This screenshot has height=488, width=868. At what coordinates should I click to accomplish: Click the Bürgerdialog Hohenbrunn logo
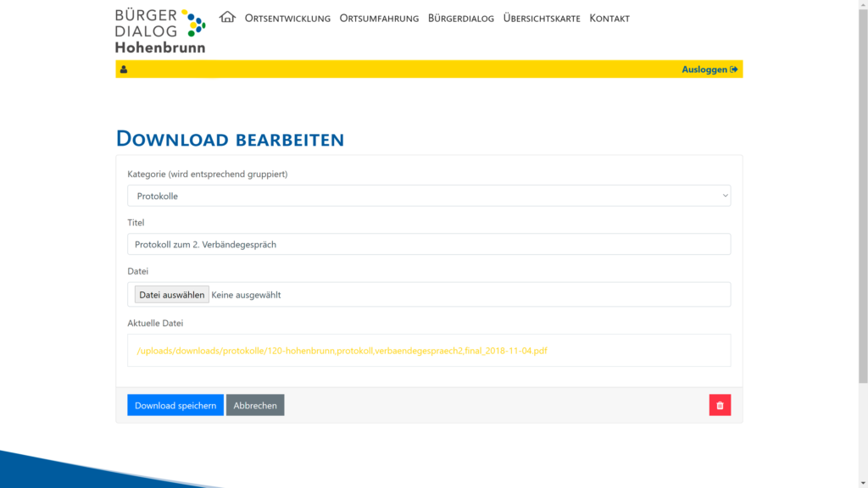(x=160, y=31)
